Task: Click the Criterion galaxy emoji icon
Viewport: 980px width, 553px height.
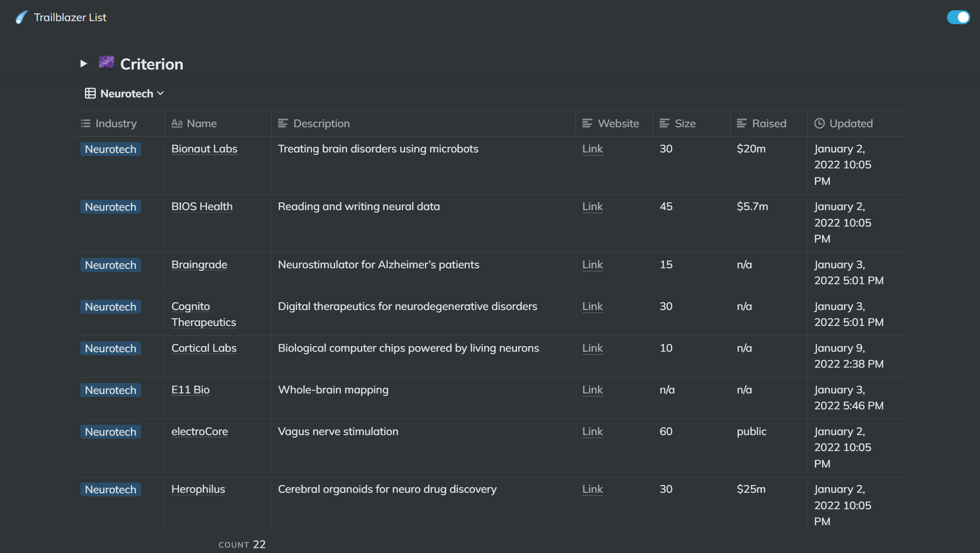Action: click(x=107, y=63)
